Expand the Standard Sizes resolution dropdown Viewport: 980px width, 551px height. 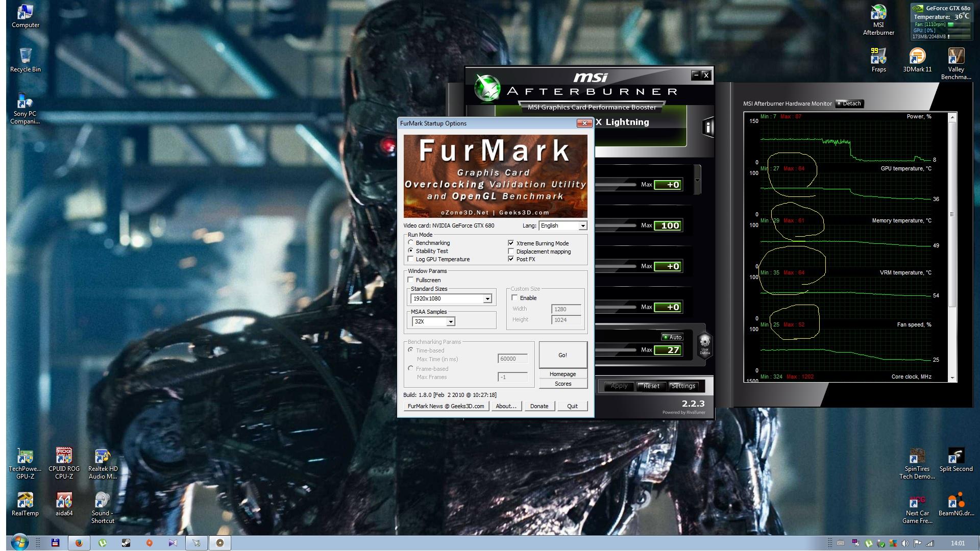(487, 299)
